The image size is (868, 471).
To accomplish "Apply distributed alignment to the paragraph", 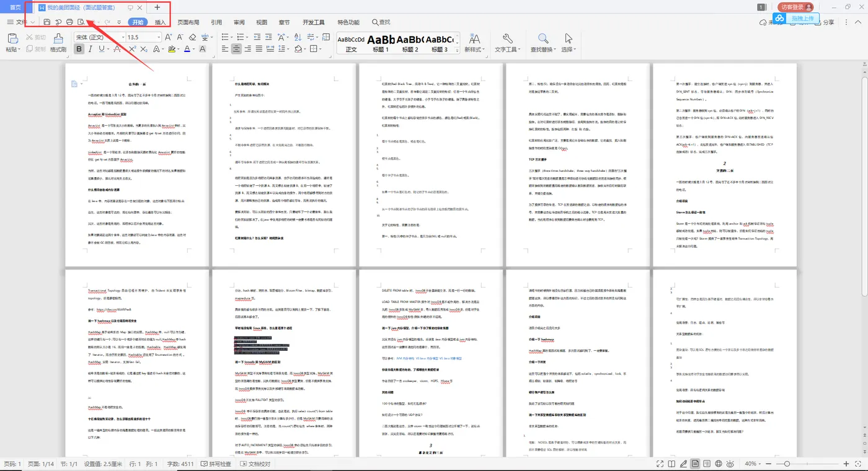I will 271,49.
